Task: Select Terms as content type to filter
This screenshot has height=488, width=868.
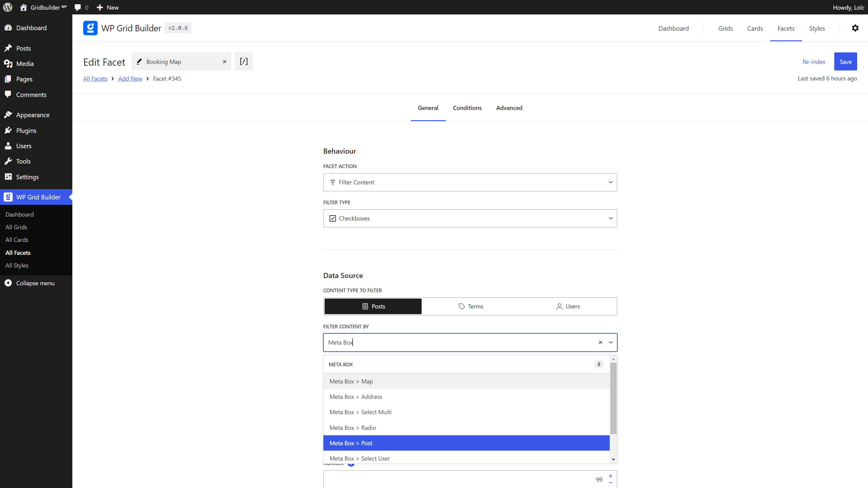Action: [x=470, y=306]
